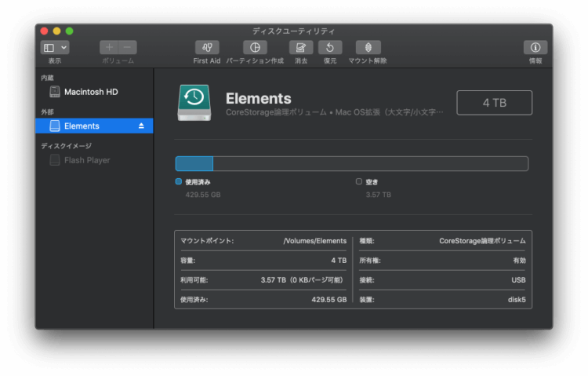Viewport: 588px width, 376px height.
Task: Click the sidebar view icon button
Action: 49,48
